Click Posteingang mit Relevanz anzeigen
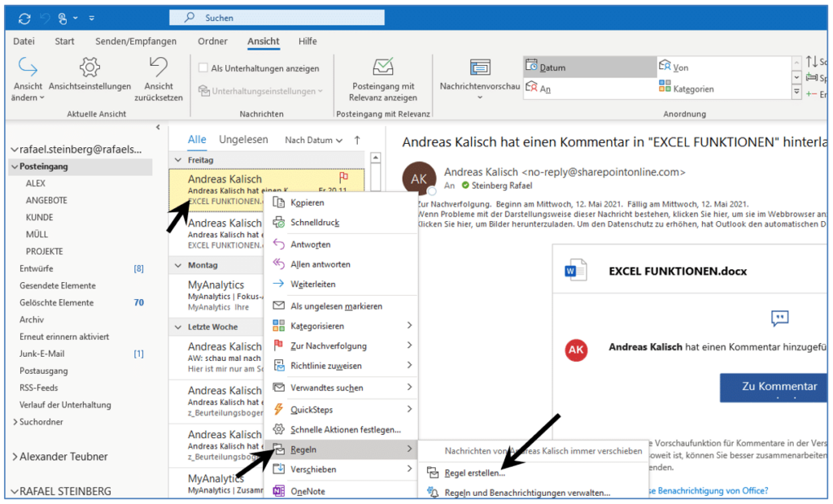833x504 pixels. [382, 80]
